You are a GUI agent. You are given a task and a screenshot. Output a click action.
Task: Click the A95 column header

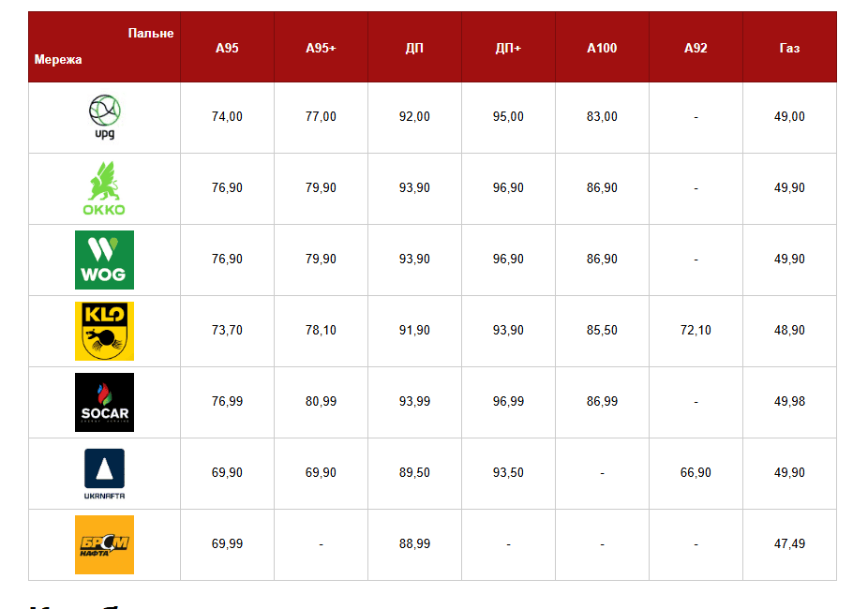227,48
